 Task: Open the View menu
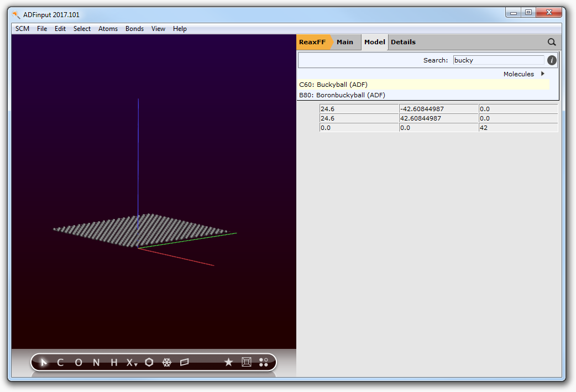(x=158, y=29)
